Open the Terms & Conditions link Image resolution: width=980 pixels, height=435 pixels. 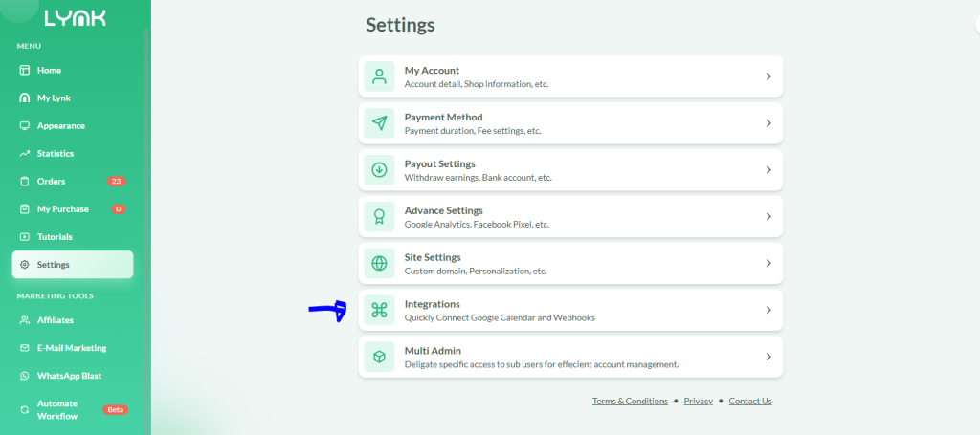tap(630, 402)
